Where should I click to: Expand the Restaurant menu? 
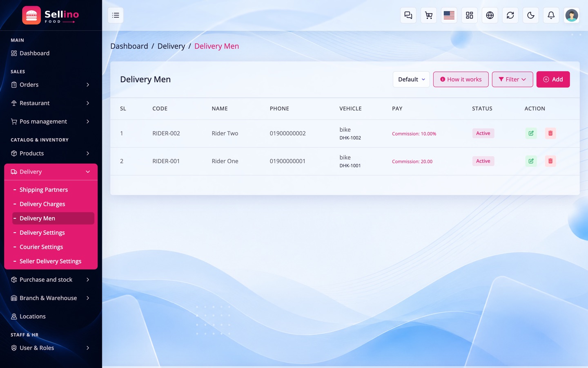51,103
